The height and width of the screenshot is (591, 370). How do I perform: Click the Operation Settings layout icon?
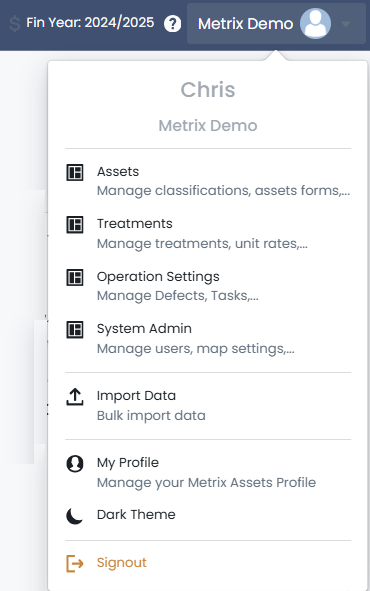pos(75,278)
